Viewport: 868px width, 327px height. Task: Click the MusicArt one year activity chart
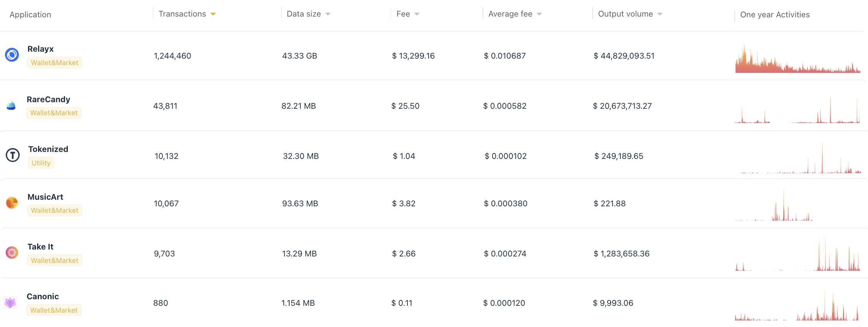tap(774, 205)
